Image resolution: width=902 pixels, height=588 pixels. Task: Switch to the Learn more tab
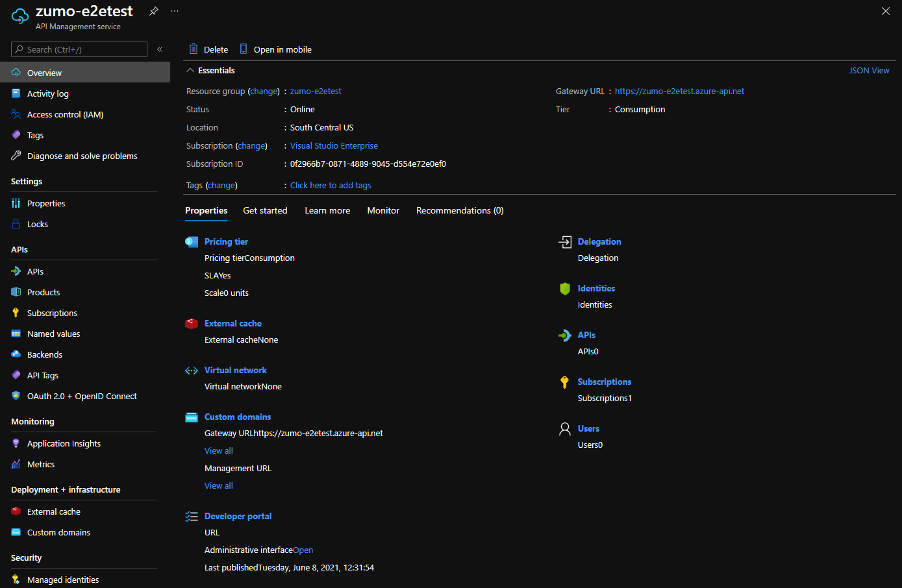pyautogui.click(x=327, y=210)
